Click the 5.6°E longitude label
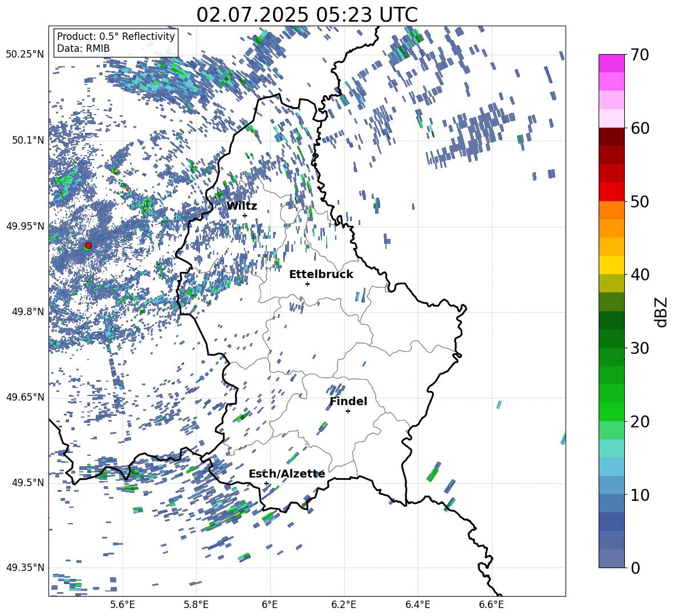 (x=122, y=605)
